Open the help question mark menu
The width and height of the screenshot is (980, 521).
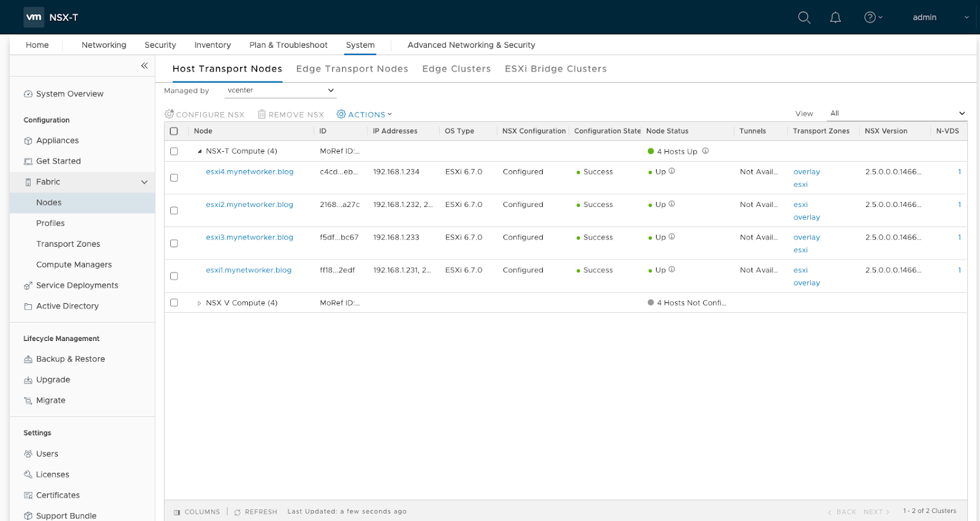point(870,18)
